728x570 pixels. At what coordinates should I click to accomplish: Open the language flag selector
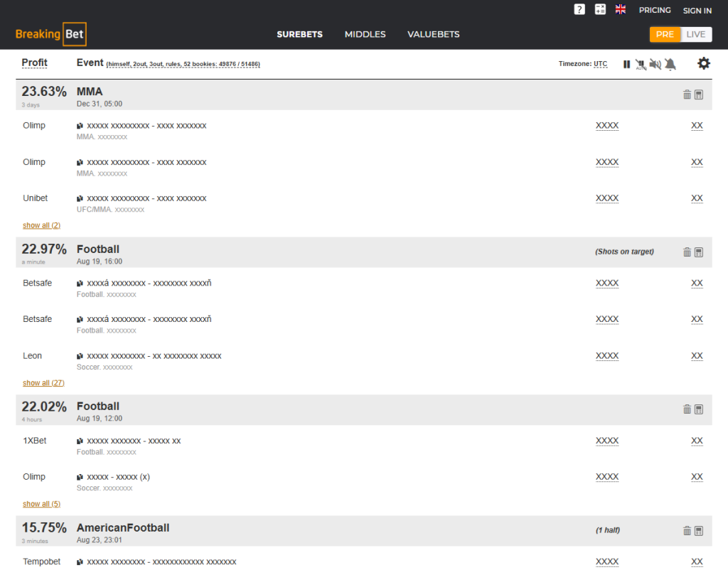[621, 10]
